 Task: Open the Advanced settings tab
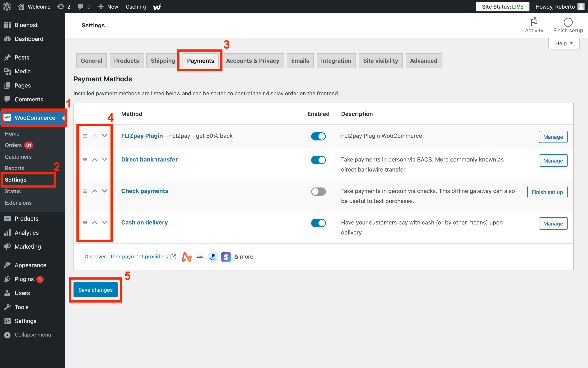pos(423,61)
